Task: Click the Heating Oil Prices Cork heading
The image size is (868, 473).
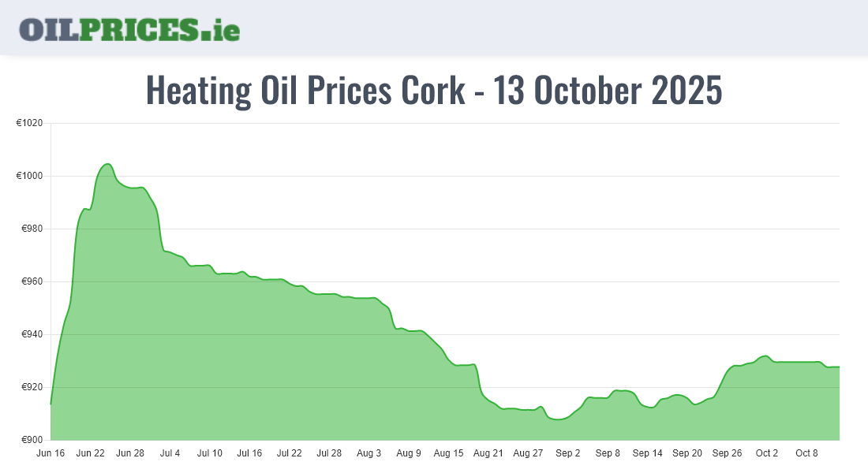Action: pos(434,91)
